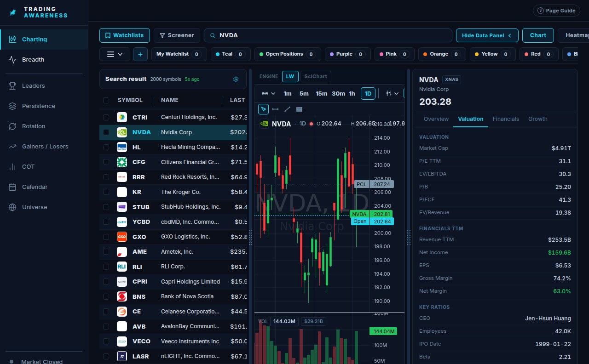Check the HL row checkbox
Screen dimensions: 589x364
106,147
